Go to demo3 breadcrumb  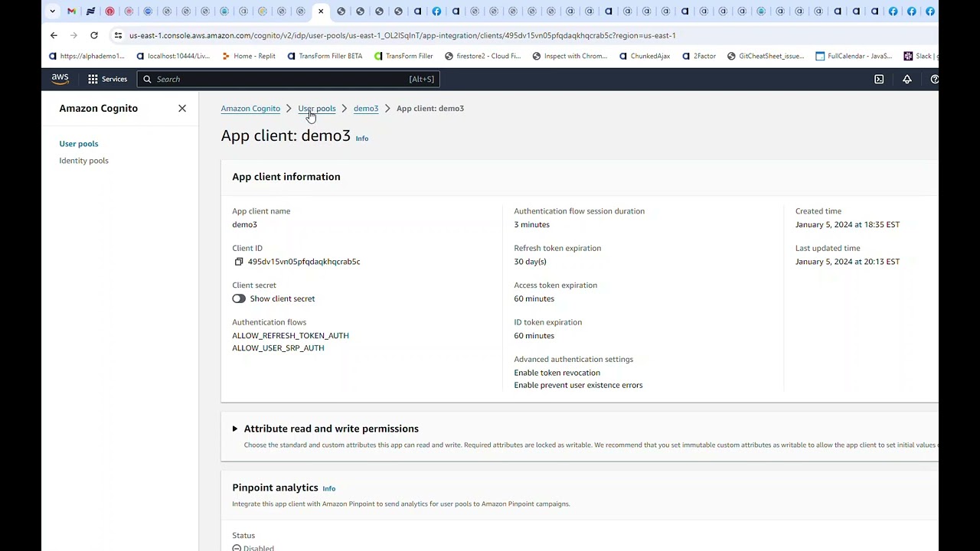[x=366, y=109]
